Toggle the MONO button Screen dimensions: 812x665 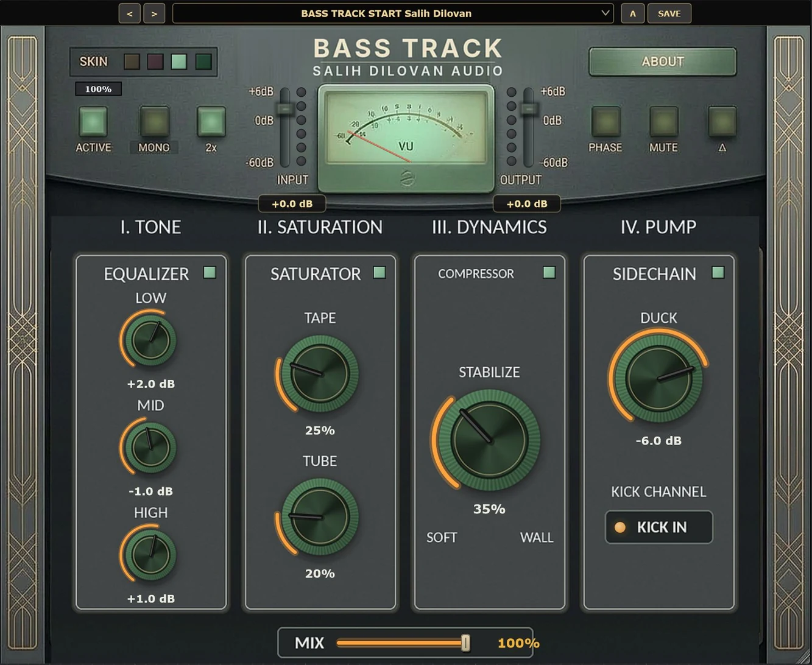(154, 121)
